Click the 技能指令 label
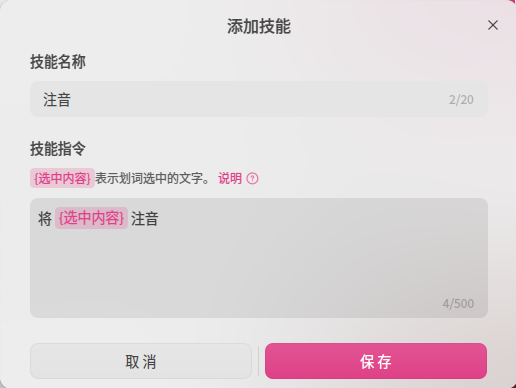The height and width of the screenshot is (388, 516). click(58, 148)
